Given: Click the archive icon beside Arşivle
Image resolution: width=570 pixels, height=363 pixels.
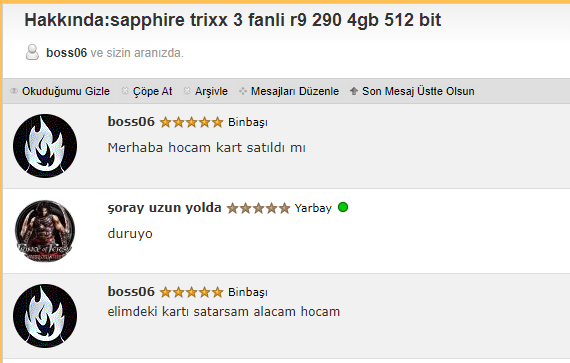Looking at the screenshot, I should click(x=187, y=91).
